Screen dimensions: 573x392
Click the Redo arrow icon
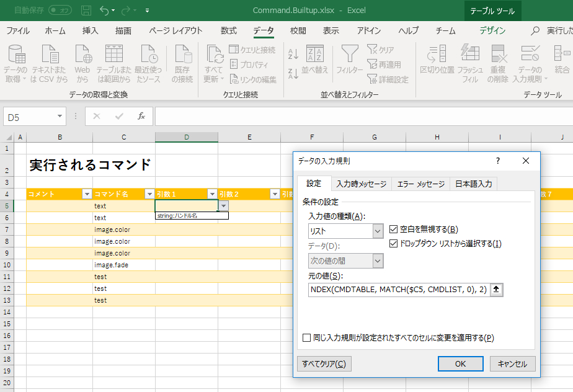(x=126, y=11)
